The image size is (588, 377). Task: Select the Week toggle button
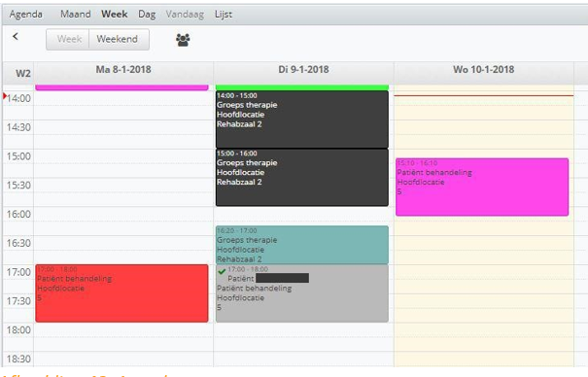point(68,39)
